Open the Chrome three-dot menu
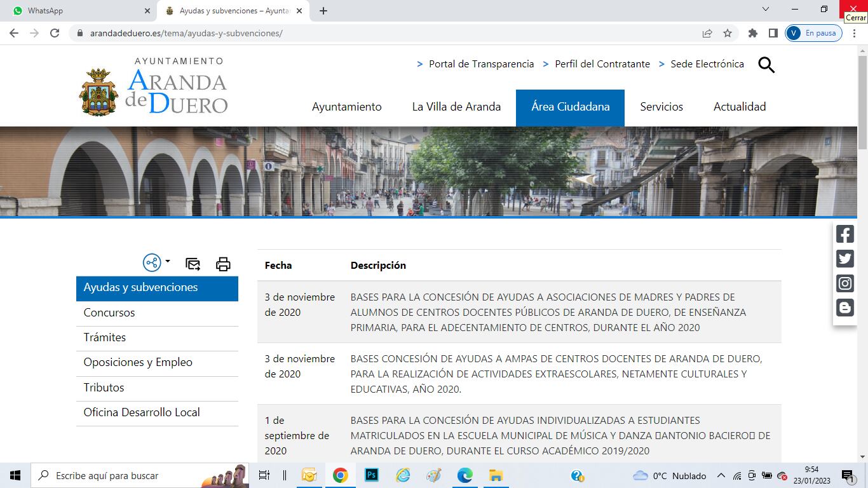Viewport: 868px width, 488px height. [x=855, y=33]
